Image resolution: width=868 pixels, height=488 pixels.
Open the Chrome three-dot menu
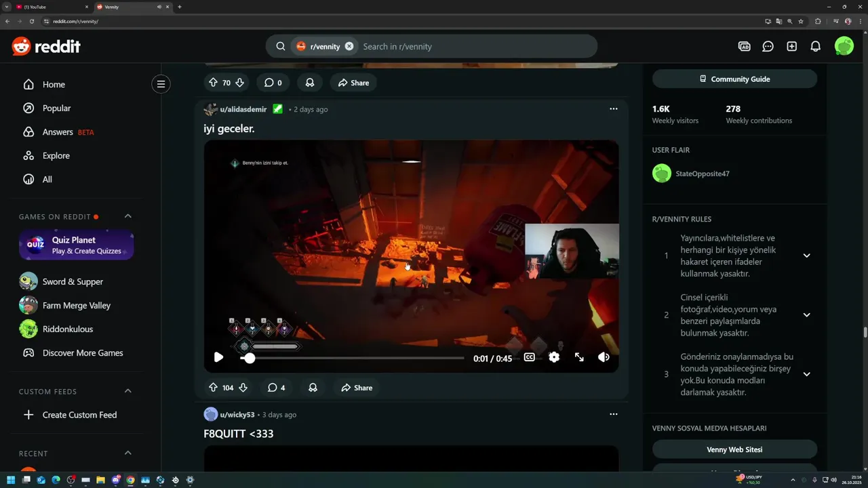point(861,21)
